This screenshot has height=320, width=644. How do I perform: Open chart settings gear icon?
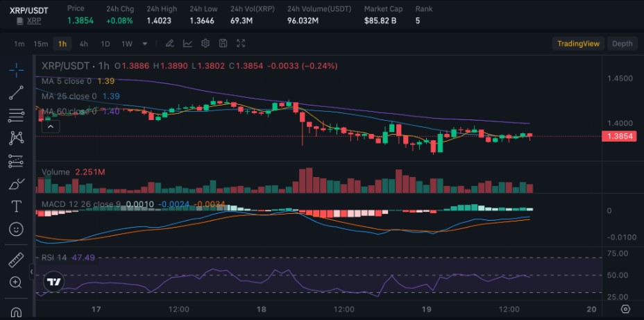click(205, 44)
